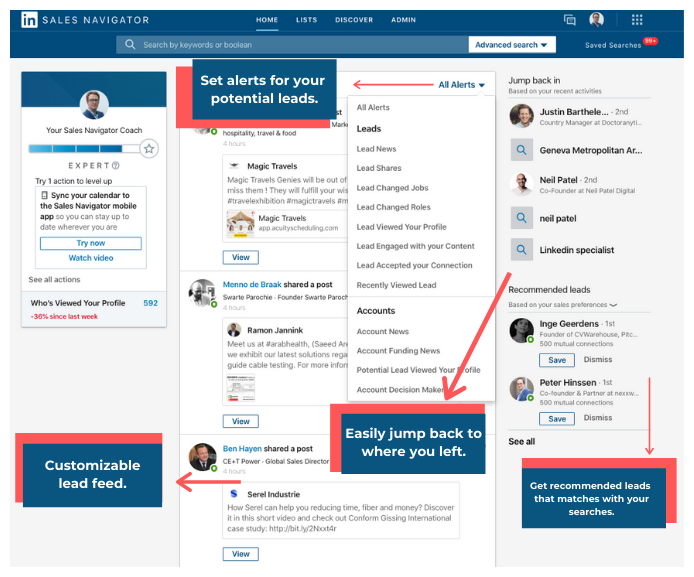The height and width of the screenshot is (577, 694).
Task: Open 'Linkedin specialist' recent search
Action: (576, 250)
